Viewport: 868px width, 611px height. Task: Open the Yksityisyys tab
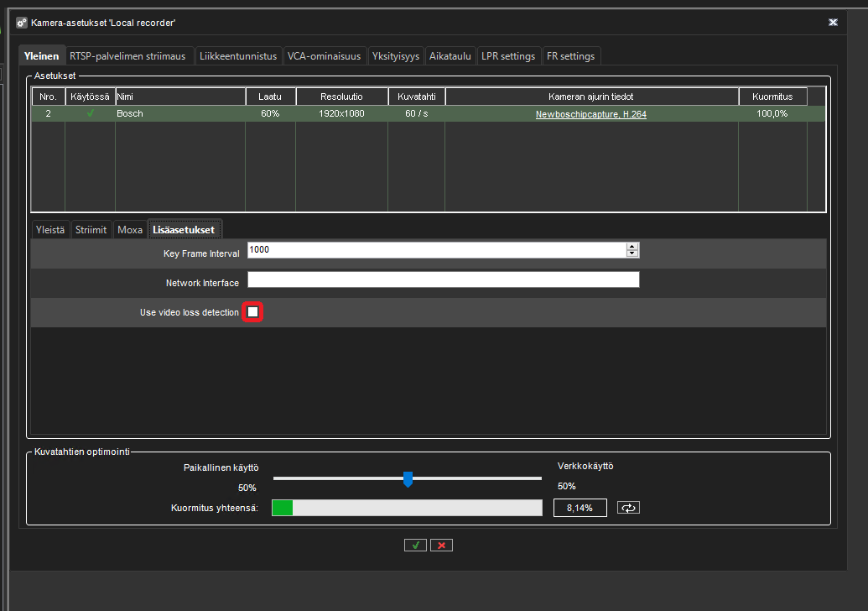[x=396, y=56]
